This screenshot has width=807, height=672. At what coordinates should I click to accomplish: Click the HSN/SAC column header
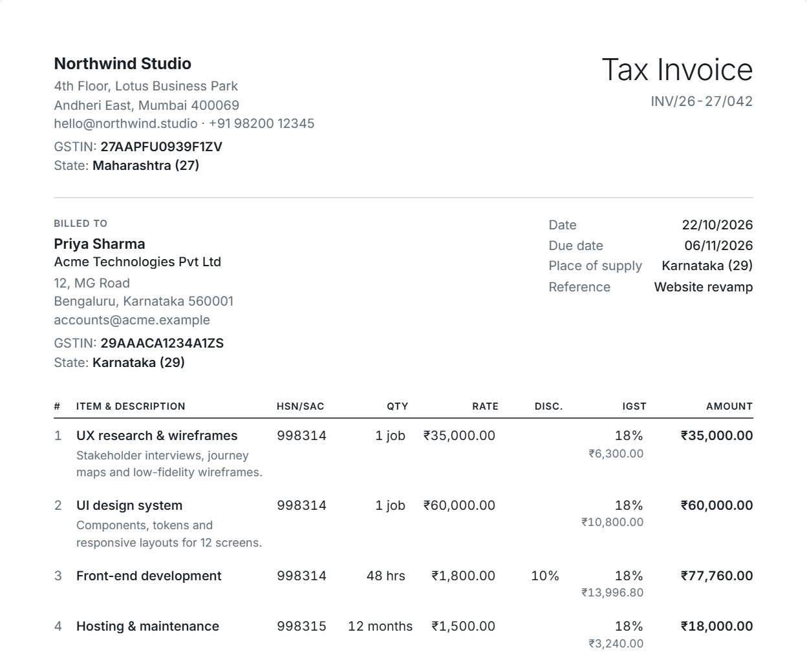(x=301, y=406)
